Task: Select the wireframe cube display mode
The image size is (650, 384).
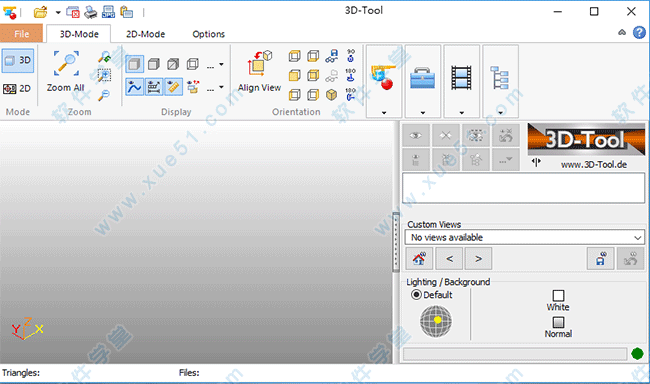Action: [192, 64]
